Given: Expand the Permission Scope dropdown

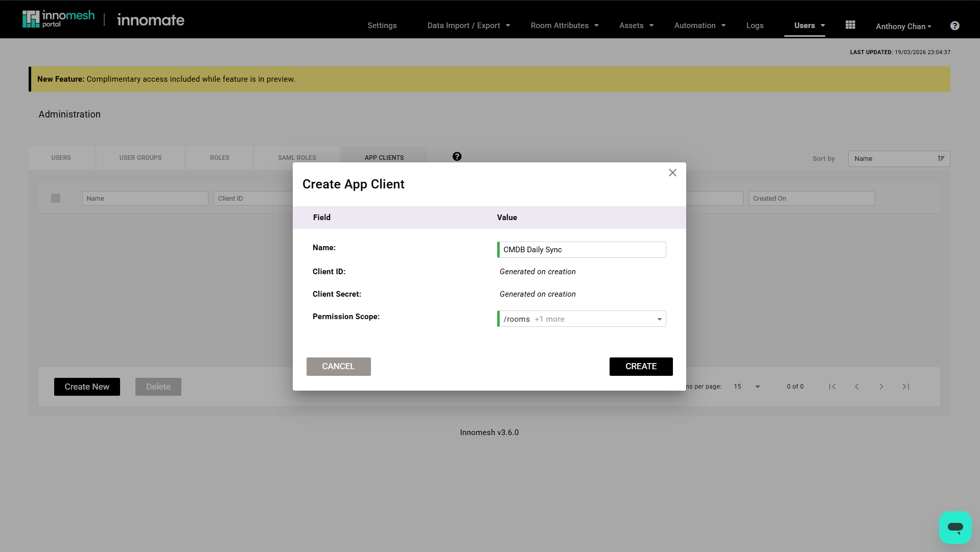Looking at the screenshot, I should click(659, 319).
